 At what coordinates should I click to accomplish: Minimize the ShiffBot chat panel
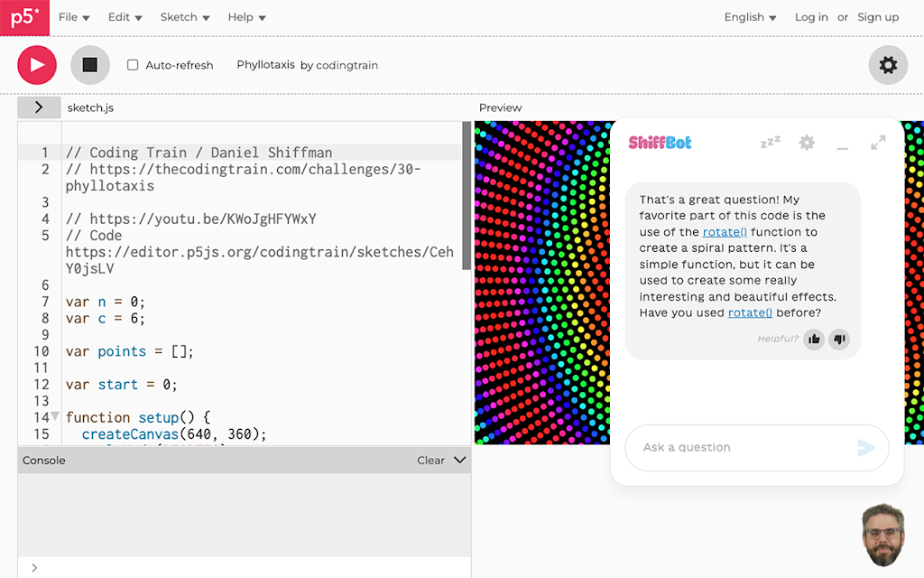point(842,147)
